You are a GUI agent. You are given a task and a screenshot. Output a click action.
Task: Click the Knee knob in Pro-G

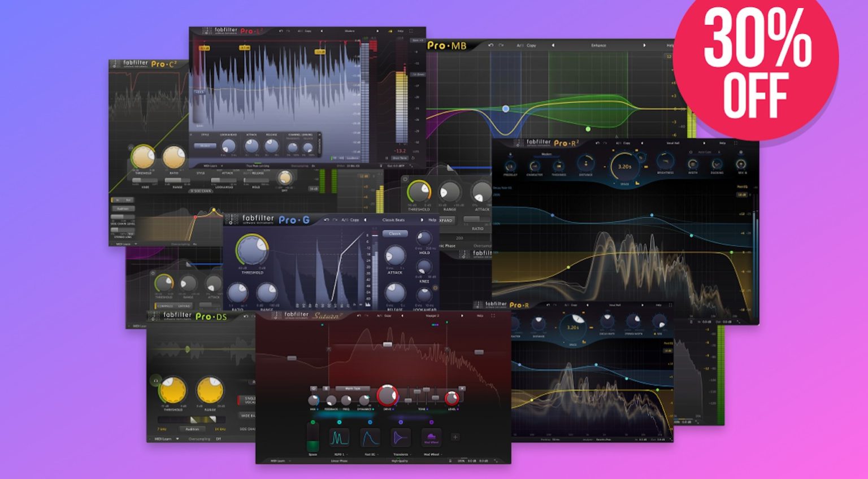point(424,267)
